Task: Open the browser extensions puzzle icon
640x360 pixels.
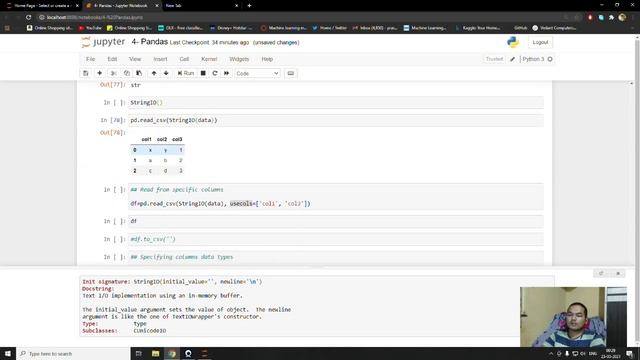Action: click(x=611, y=17)
